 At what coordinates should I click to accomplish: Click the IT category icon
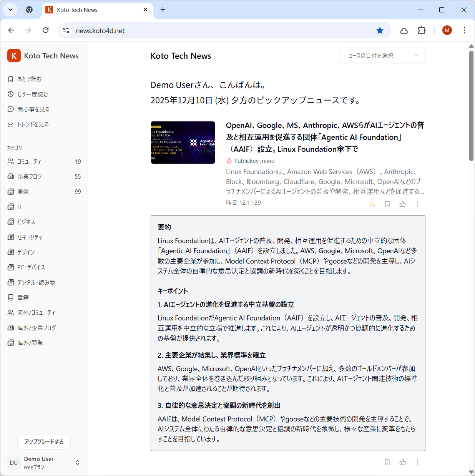(11, 207)
